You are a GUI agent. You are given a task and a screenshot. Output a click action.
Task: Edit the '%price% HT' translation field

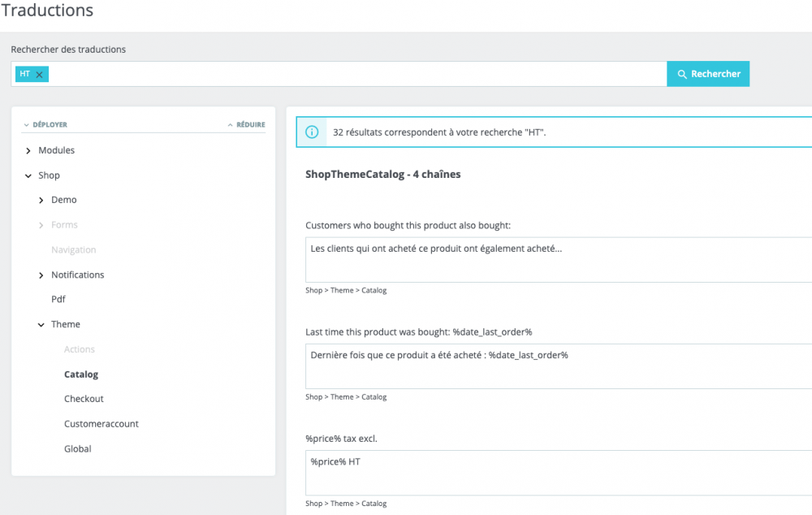coord(559,472)
